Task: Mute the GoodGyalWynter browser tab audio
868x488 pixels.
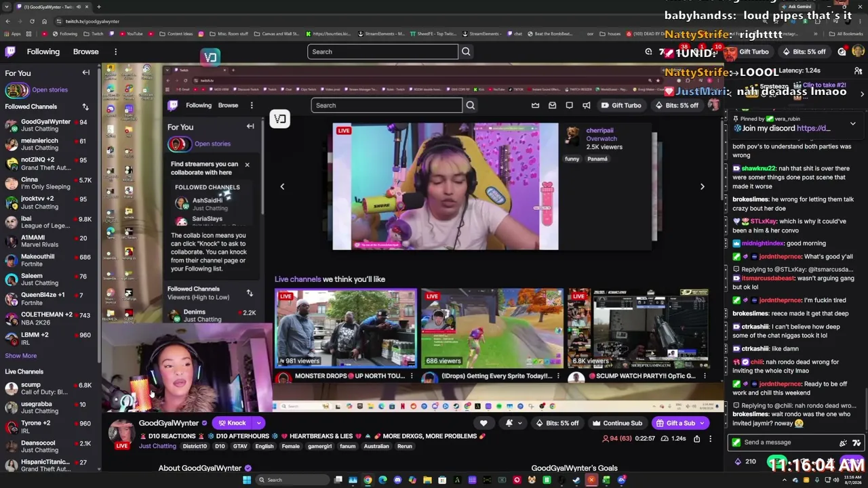Action: click(x=79, y=7)
